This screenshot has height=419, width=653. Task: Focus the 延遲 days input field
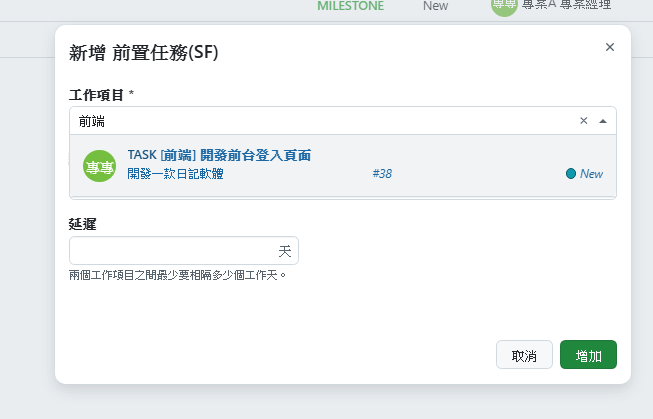[x=173, y=251]
